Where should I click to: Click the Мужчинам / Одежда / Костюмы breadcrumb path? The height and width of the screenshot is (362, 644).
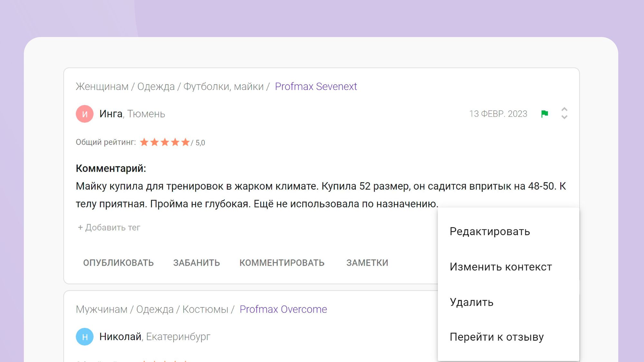click(152, 309)
